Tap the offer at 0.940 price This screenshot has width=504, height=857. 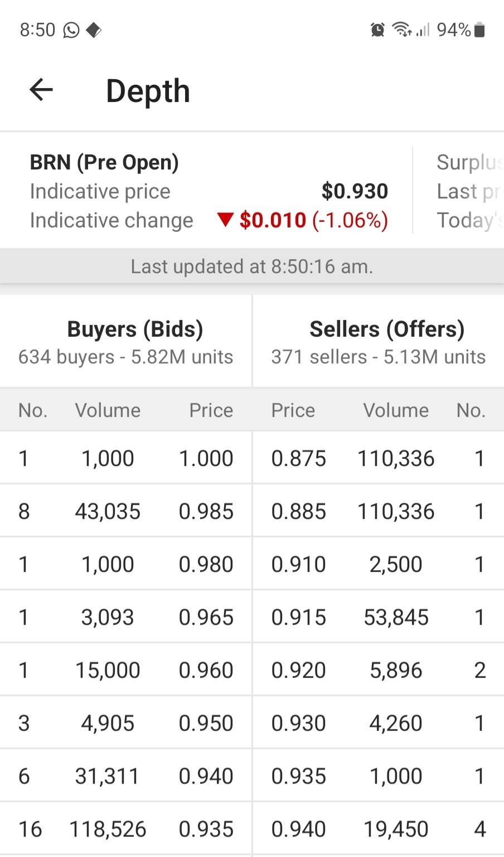[x=298, y=829]
